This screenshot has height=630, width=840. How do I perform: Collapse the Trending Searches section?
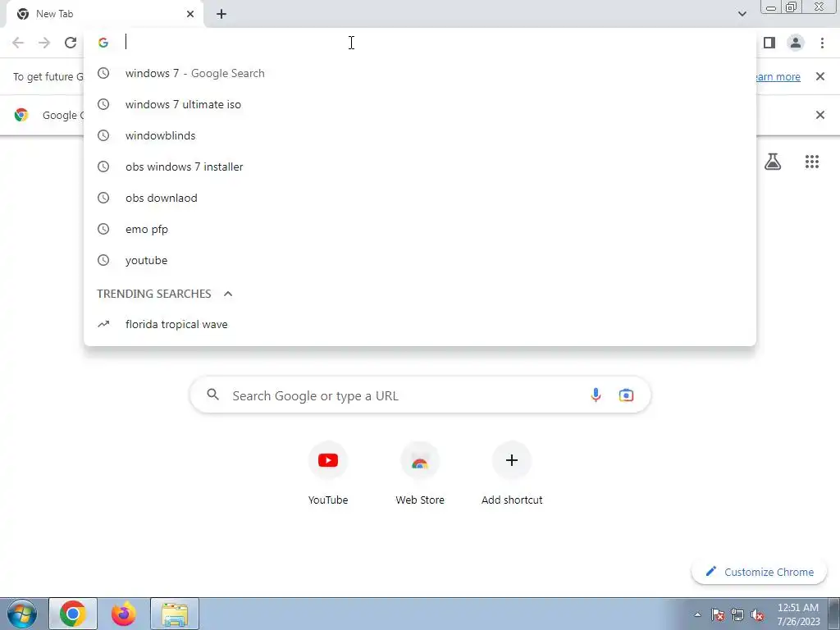pos(228,294)
